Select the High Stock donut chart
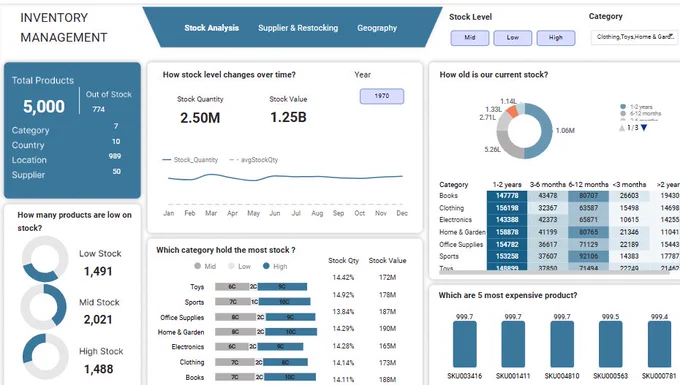Image resolution: width=680 pixels, height=385 pixels. [x=45, y=356]
